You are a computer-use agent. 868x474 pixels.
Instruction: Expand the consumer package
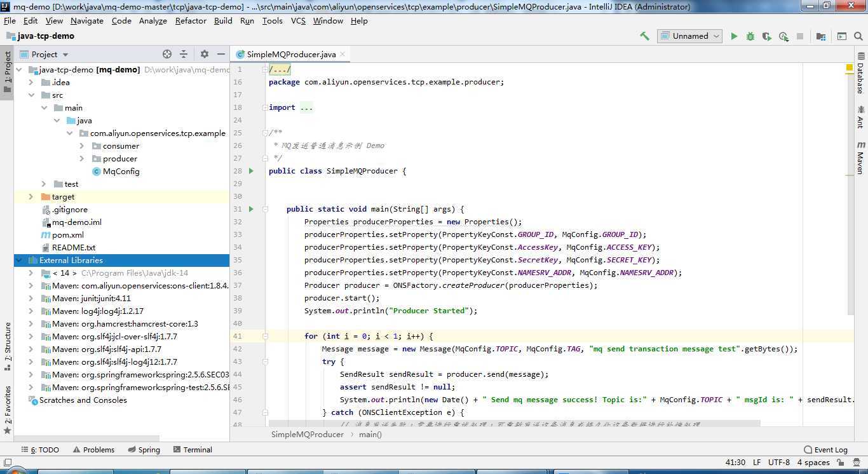82,146
